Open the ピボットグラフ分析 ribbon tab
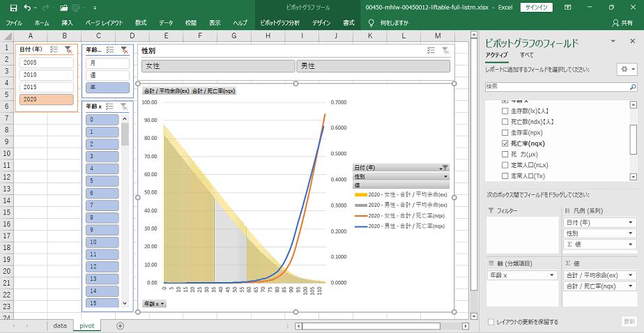Image resolution: width=644 pixels, height=333 pixels. [279, 23]
